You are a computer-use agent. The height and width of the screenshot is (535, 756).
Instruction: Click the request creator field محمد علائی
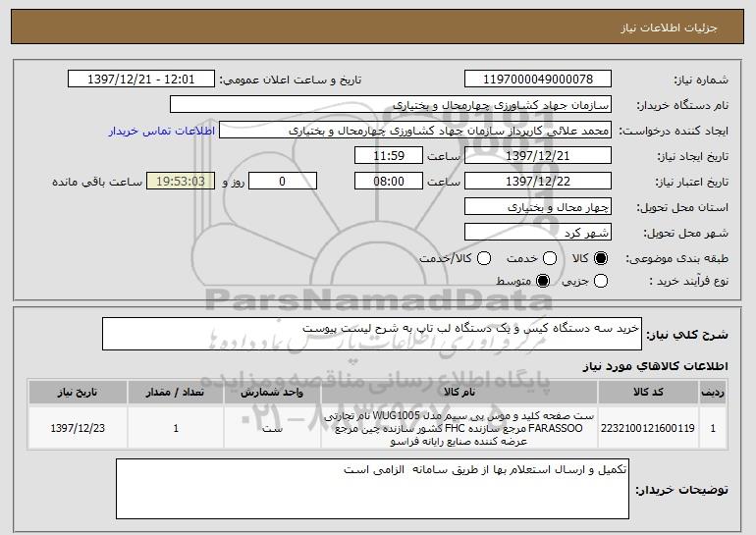[x=415, y=131]
